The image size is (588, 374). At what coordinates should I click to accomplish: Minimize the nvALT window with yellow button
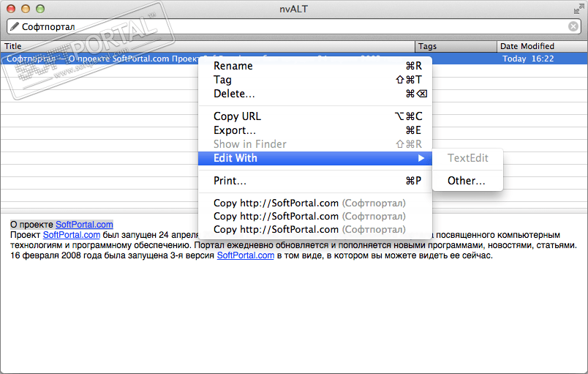coord(26,9)
